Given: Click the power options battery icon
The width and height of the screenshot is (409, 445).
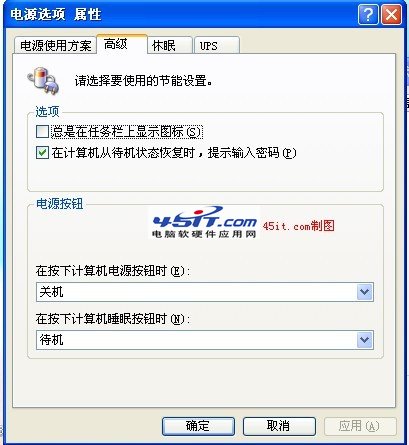Looking at the screenshot, I should point(43,80).
